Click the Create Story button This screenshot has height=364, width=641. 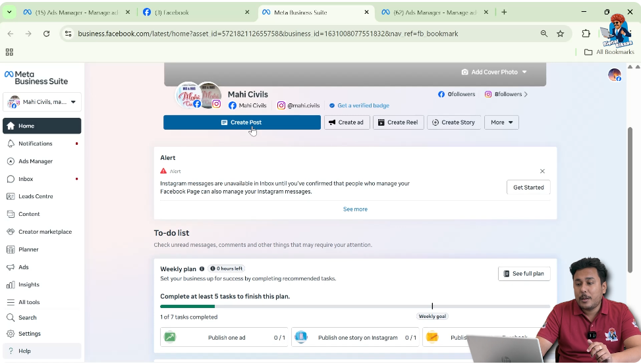click(454, 122)
